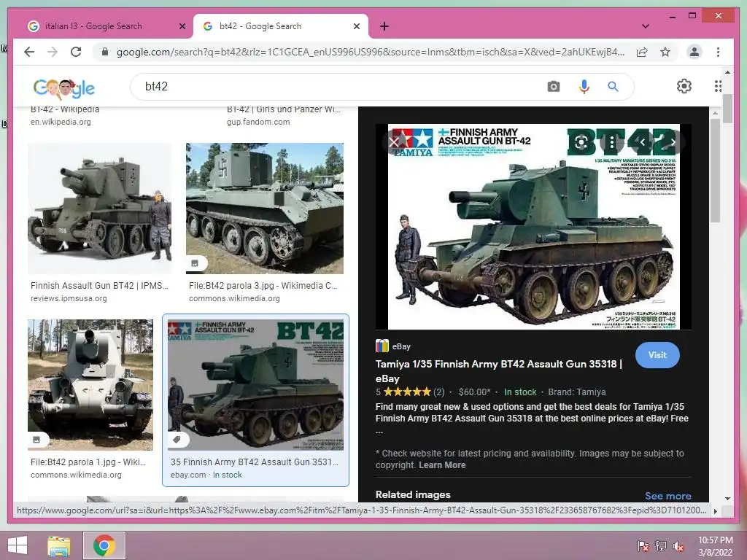The height and width of the screenshot is (560, 747).
Task: Click the large Tamiya BT42 preview image
Action: point(533,227)
